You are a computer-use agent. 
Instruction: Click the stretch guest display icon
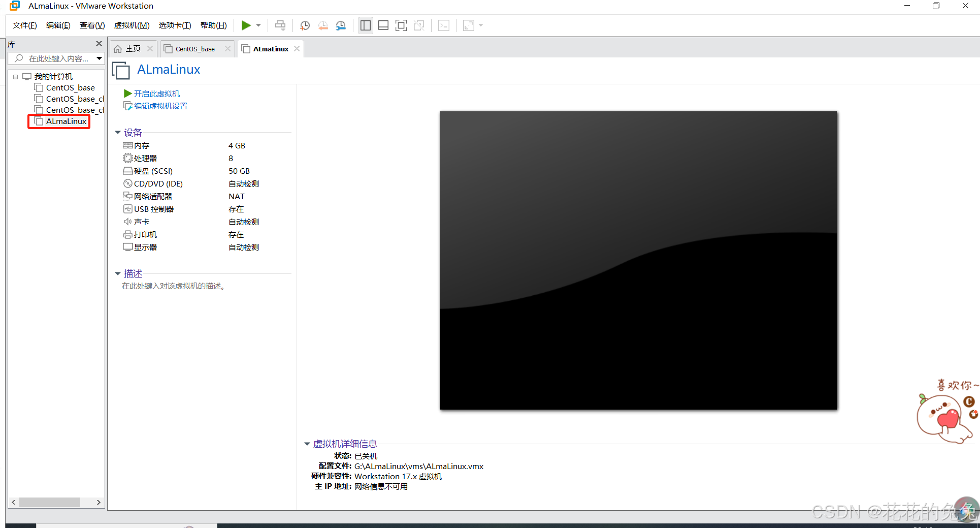pyautogui.click(x=469, y=25)
